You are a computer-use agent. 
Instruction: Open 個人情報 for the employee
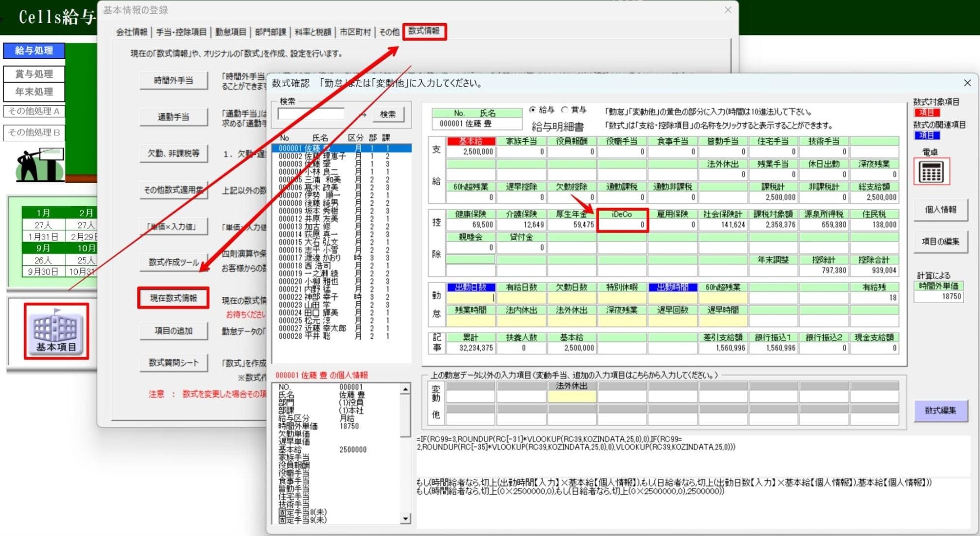[940, 210]
